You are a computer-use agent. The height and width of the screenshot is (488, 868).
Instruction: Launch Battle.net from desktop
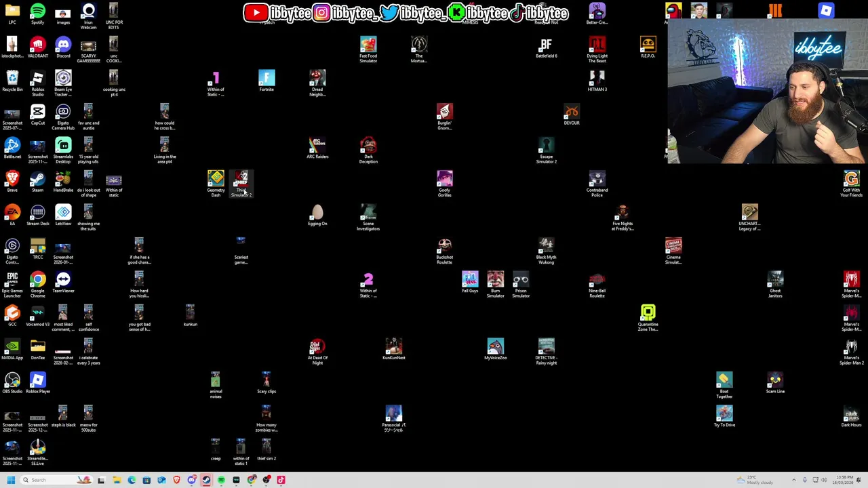[x=12, y=148]
